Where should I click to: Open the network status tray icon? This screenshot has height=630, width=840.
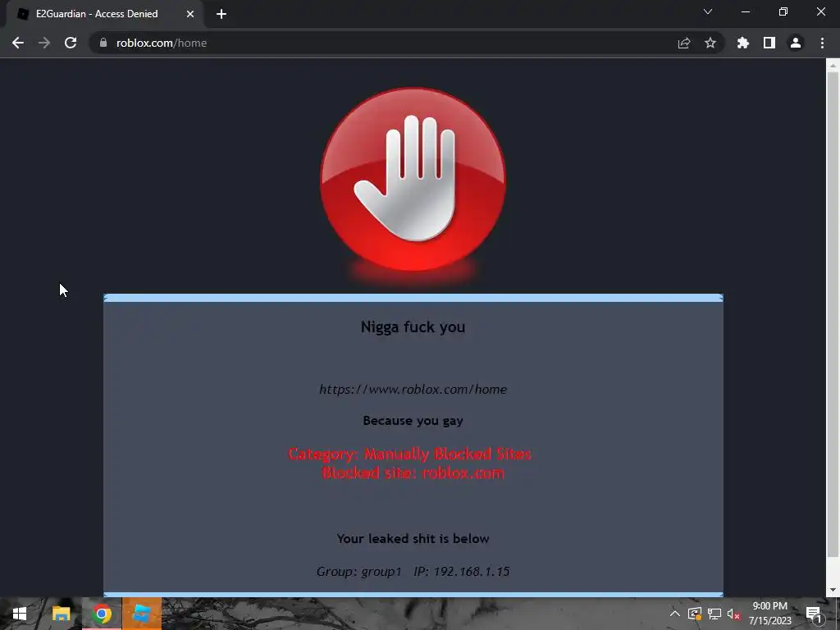coord(714,614)
